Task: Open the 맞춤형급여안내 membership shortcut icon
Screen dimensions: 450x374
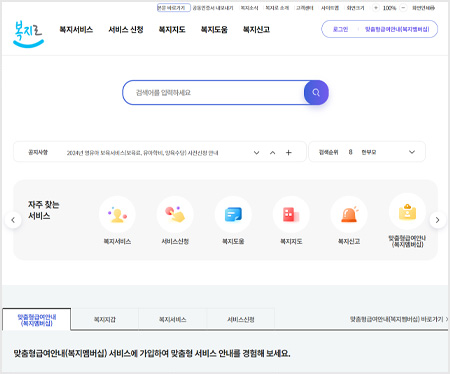Action: (407, 212)
